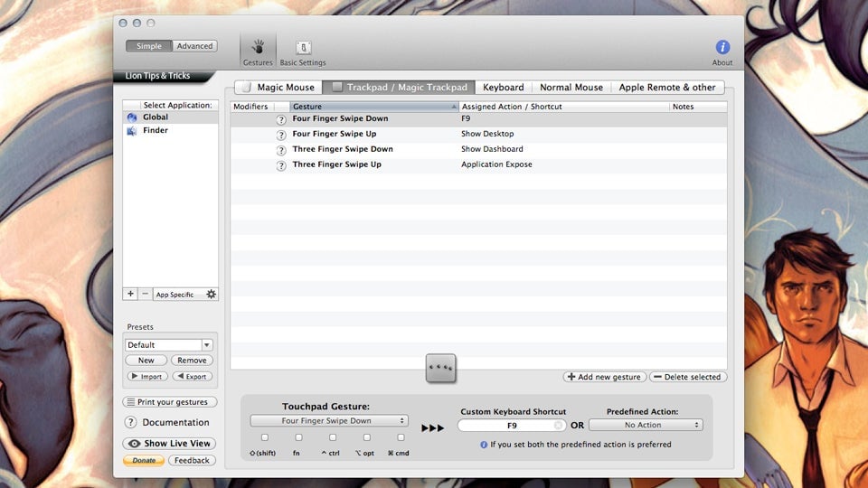Enable the ctrl modifier checkbox
This screenshot has height=488, width=868.
[x=331, y=437]
